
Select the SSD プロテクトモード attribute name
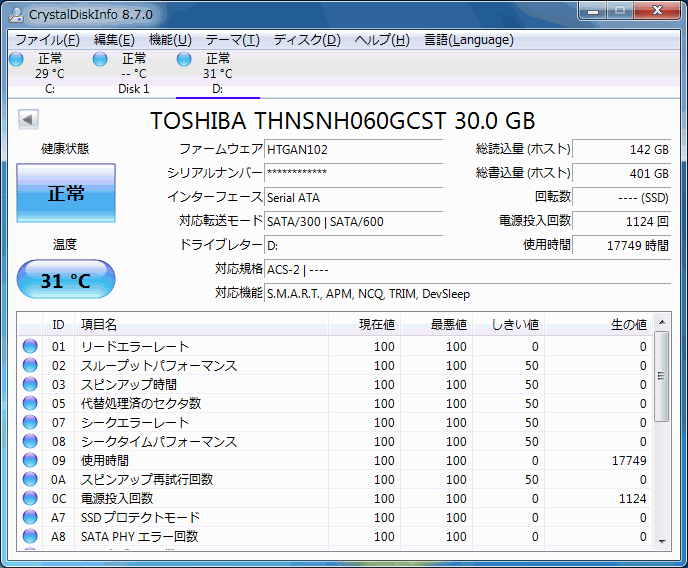click(x=140, y=518)
